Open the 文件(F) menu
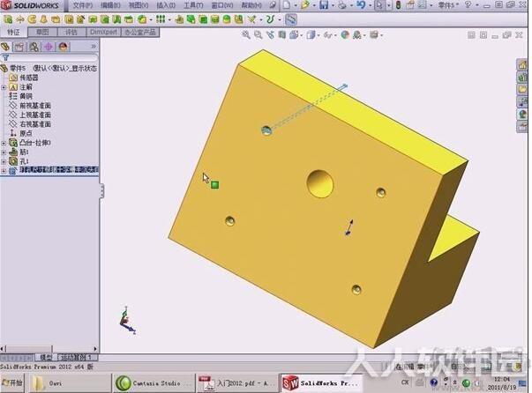 point(82,5)
